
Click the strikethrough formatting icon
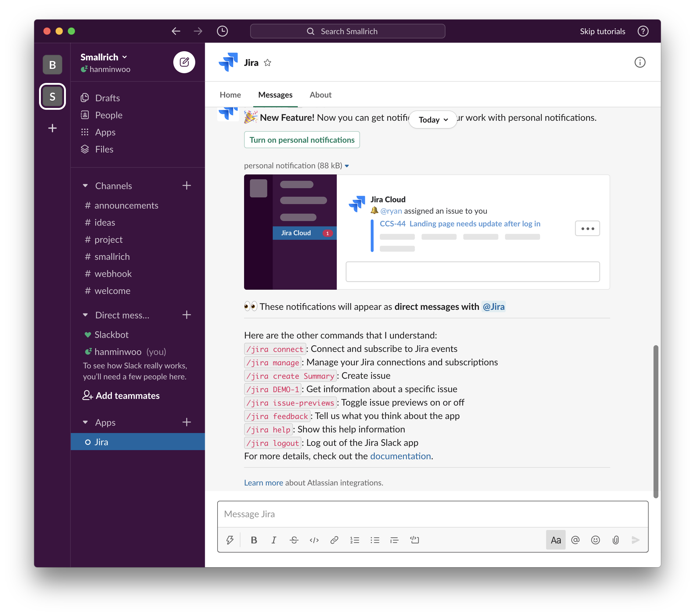pyautogui.click(x=294, y=540)
